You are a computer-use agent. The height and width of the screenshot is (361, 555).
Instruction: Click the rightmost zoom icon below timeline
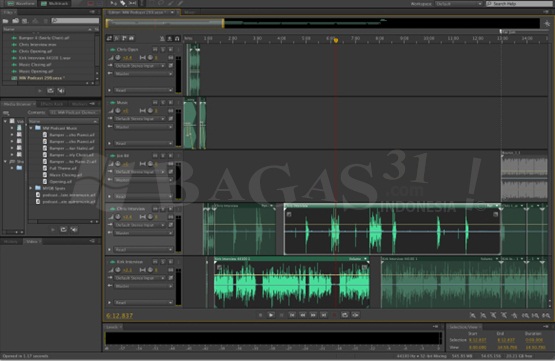[x=546, y=315]
